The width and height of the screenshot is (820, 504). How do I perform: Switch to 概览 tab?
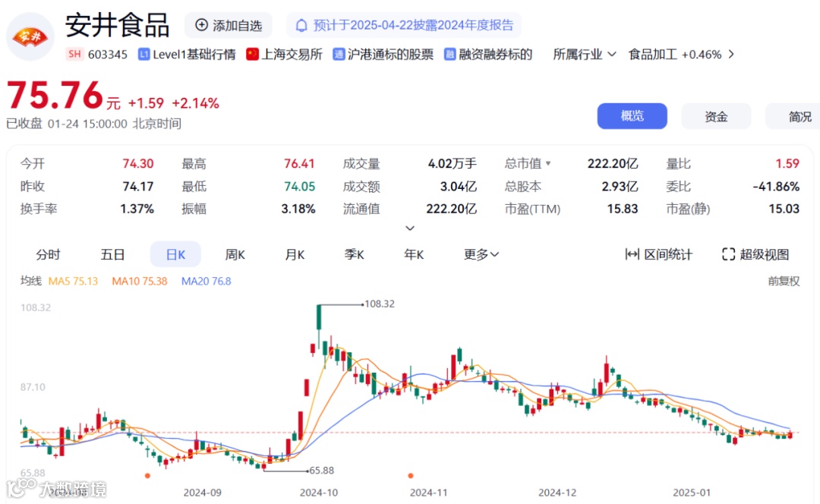pos(632,116)
